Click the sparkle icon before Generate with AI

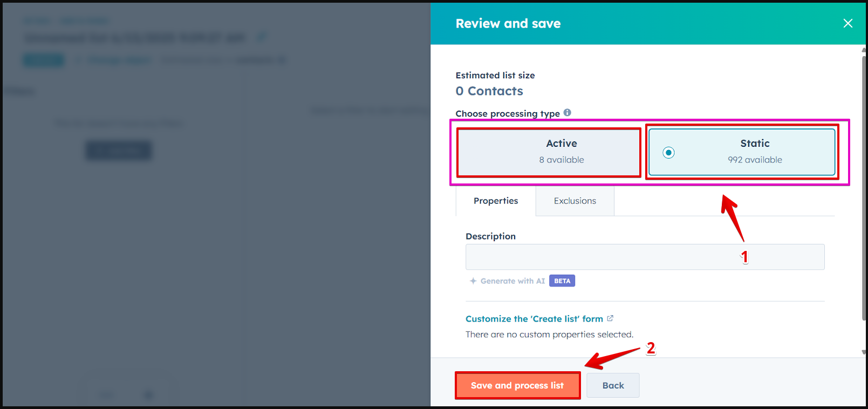click(x=473, y=281)
